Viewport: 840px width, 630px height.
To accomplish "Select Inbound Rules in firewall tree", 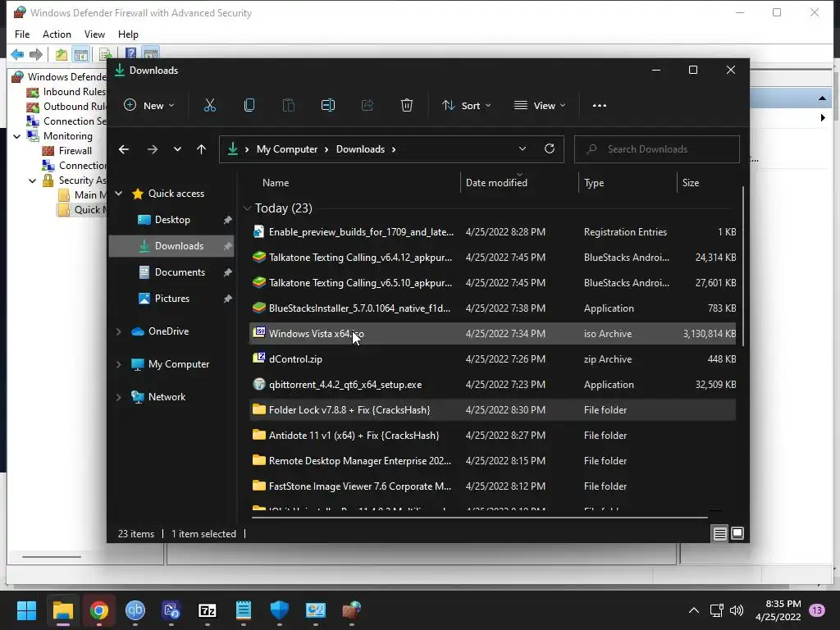I will tap(66, 92).
